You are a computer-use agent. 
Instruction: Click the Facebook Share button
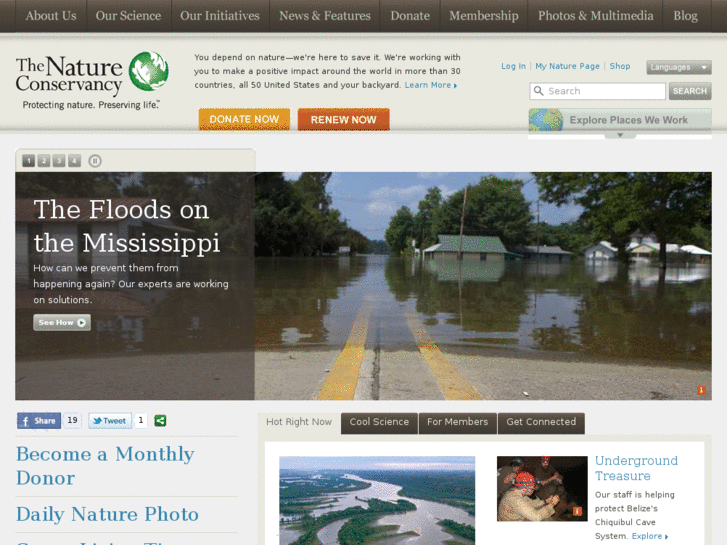point(39,421)
